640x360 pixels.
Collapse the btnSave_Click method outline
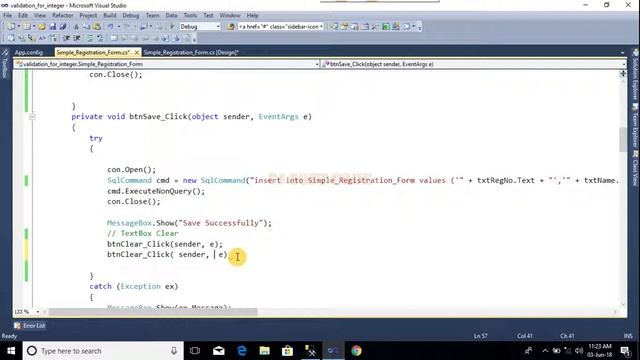(32, 117)
